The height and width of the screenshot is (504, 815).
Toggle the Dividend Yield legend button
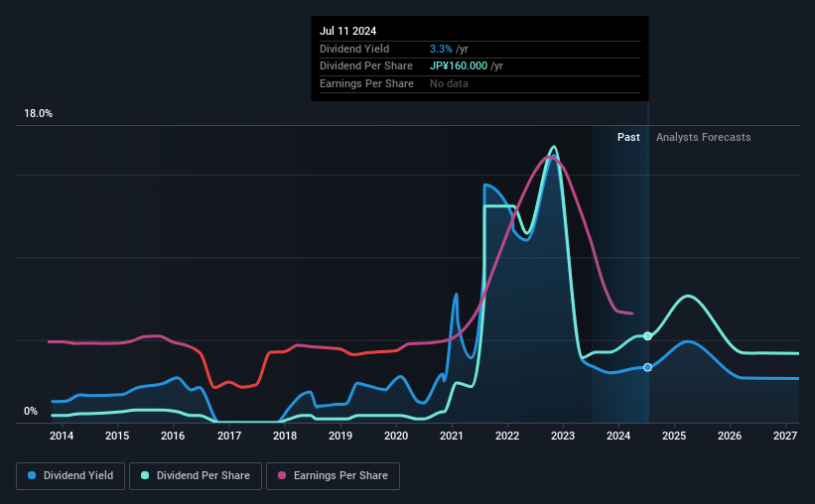point(70,476)
